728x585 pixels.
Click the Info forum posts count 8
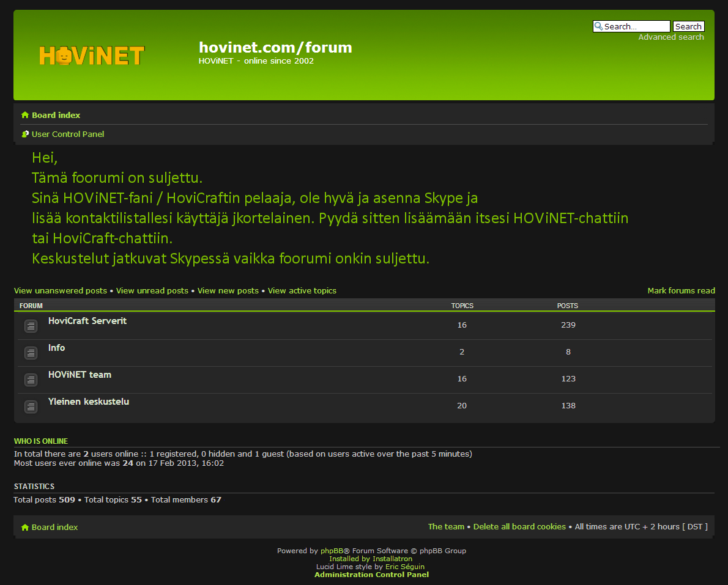[568, 352]
